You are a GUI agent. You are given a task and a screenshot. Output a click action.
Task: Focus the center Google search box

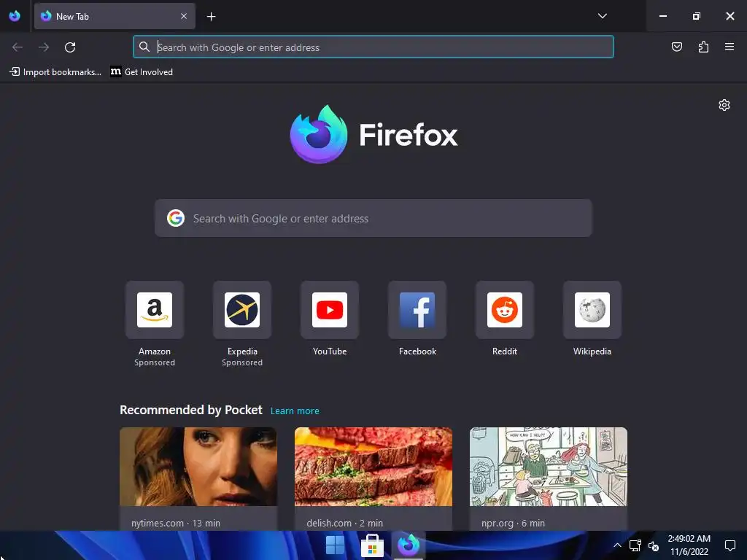(x=373, y=218)
